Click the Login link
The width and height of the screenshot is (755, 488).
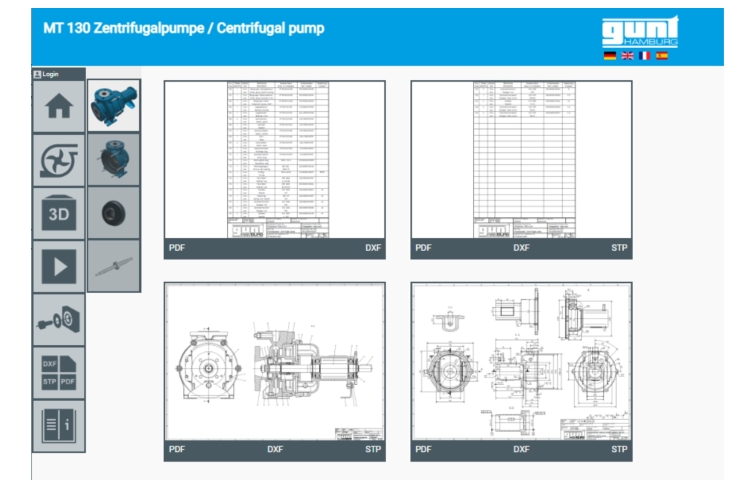pos(46,74)
